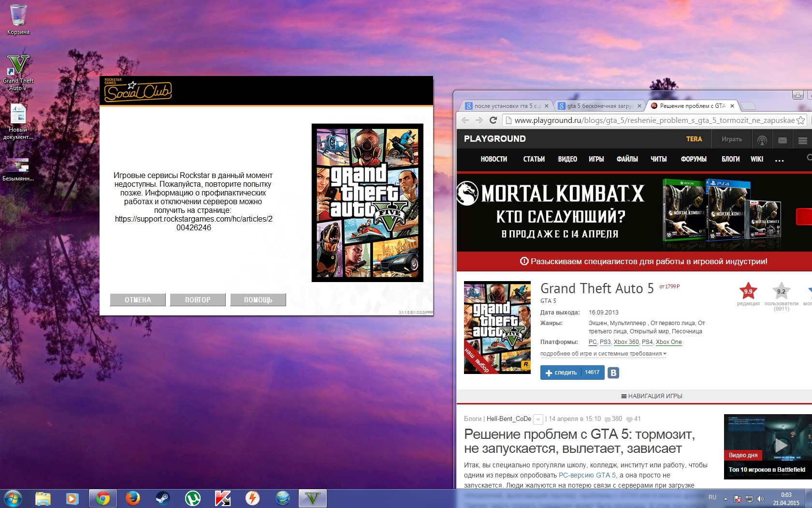The height and width of the screenshot is (508, 812).
Task: Open the ФОРУМЫ menu item
Action: tap(694, 159)
